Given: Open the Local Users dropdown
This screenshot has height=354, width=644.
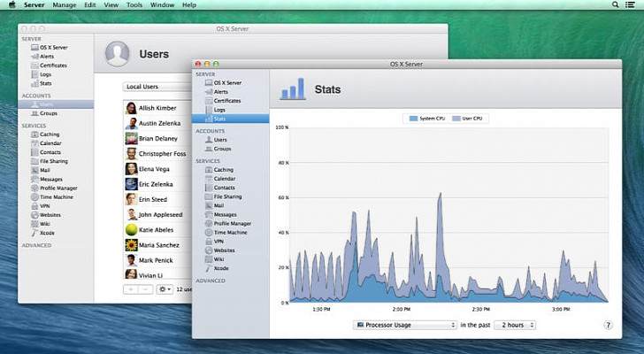Looking at the screenshot, I should click(157, 87).
